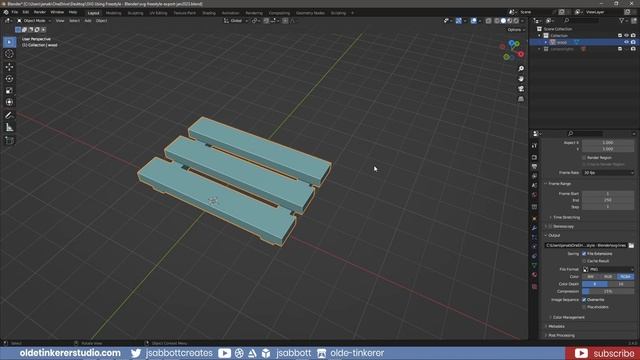Screen dimensions: 640x360
Task: Open the World properties tab
Action: coord(534,195)
